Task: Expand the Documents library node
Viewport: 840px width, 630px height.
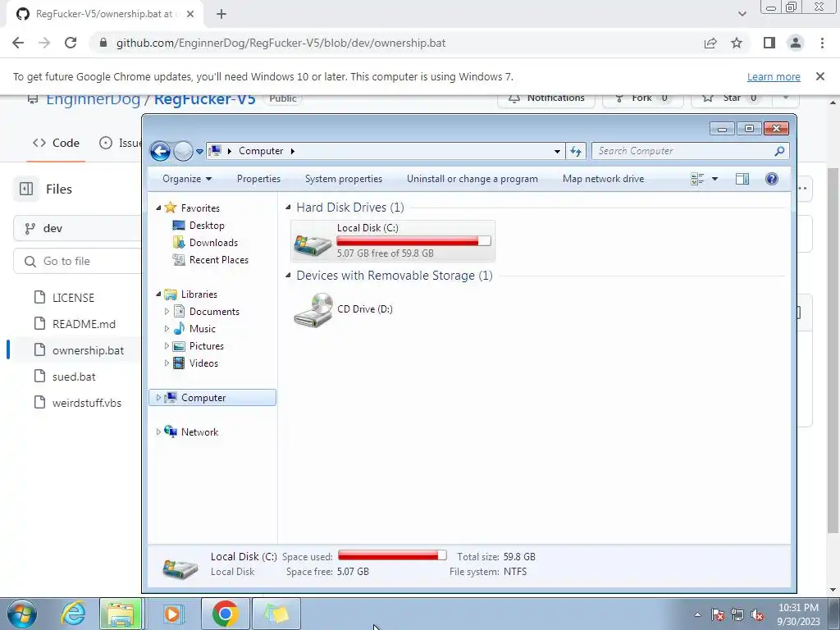Action: click(167, 311)
